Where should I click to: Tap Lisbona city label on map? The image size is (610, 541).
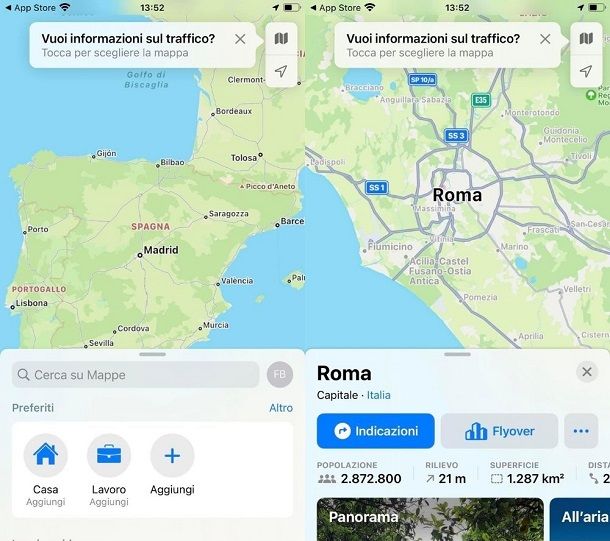pyautogui.click(x=32, y=303)
